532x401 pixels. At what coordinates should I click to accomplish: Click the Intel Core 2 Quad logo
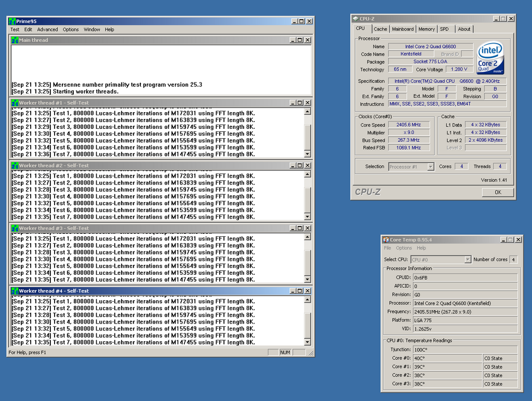click(x=490, y=58)
